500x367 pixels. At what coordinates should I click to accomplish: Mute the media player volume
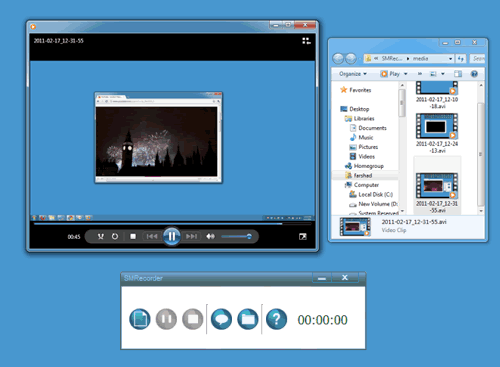tap(210, 236)
